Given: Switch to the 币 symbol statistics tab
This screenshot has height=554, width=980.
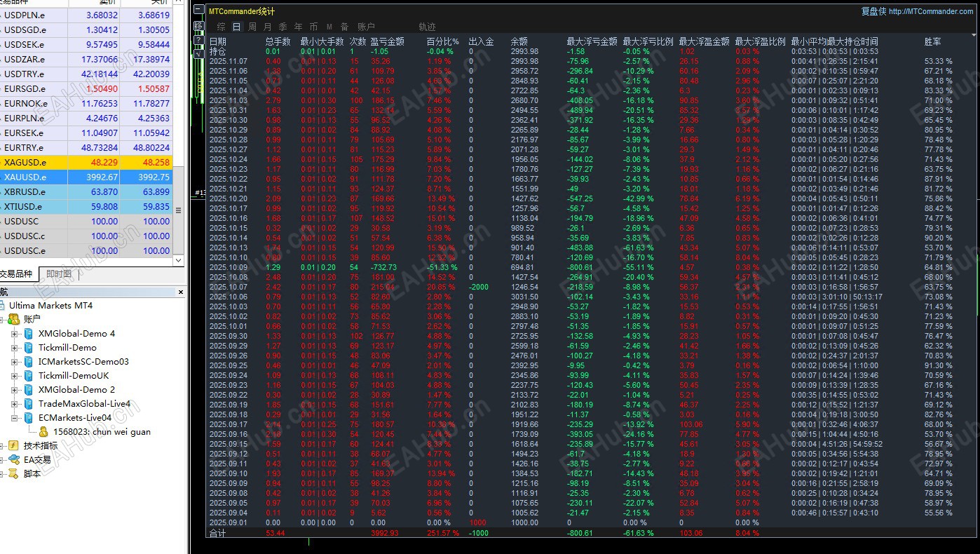Looking at the screenshot, I should pyautogui.click(x=313, y=27).
